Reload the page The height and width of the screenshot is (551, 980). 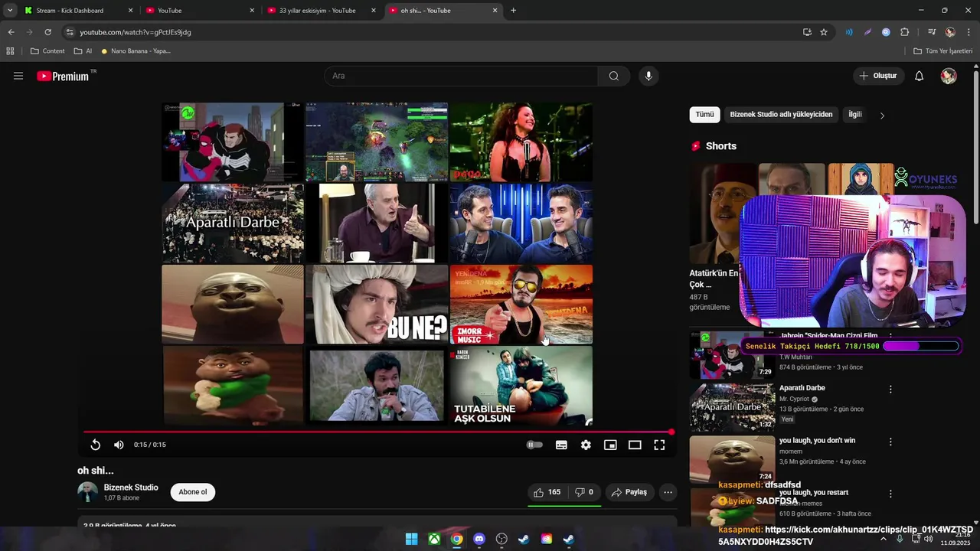click(x=47, y=32)
